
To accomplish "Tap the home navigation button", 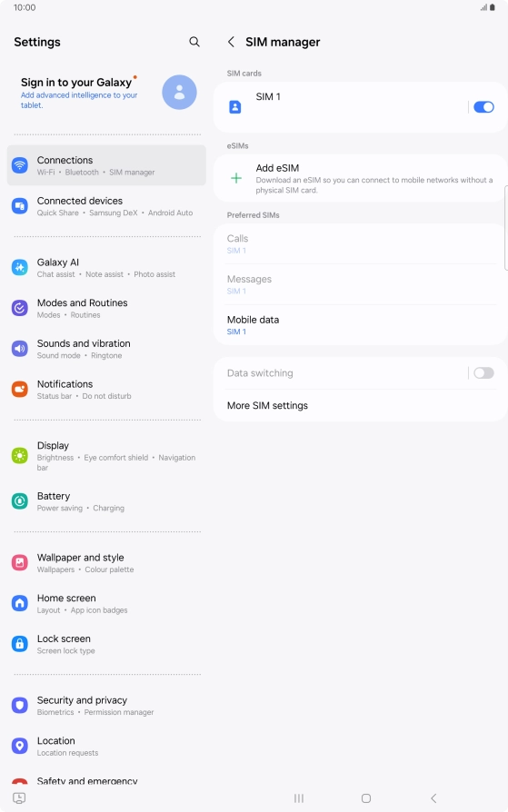I will coord(366,798).
